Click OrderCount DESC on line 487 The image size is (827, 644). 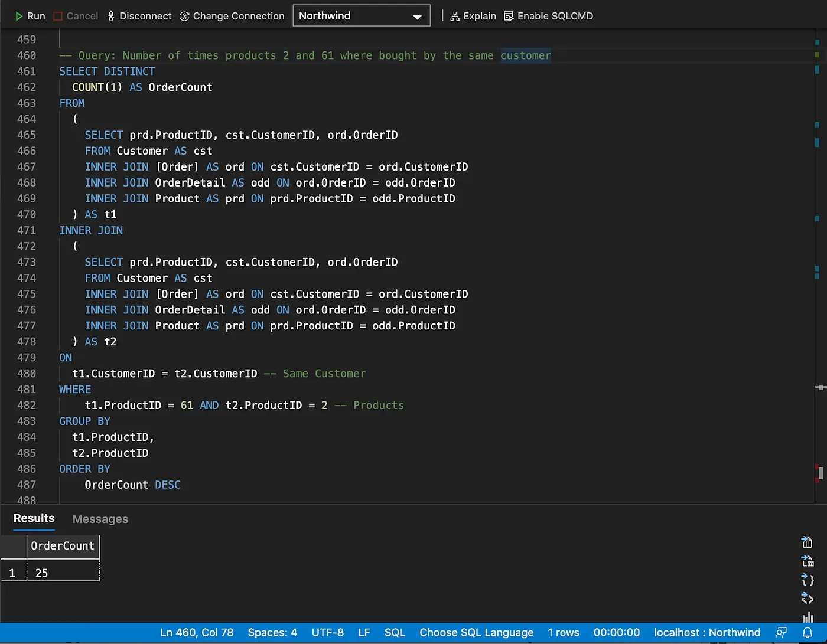(x=132, y=485)
